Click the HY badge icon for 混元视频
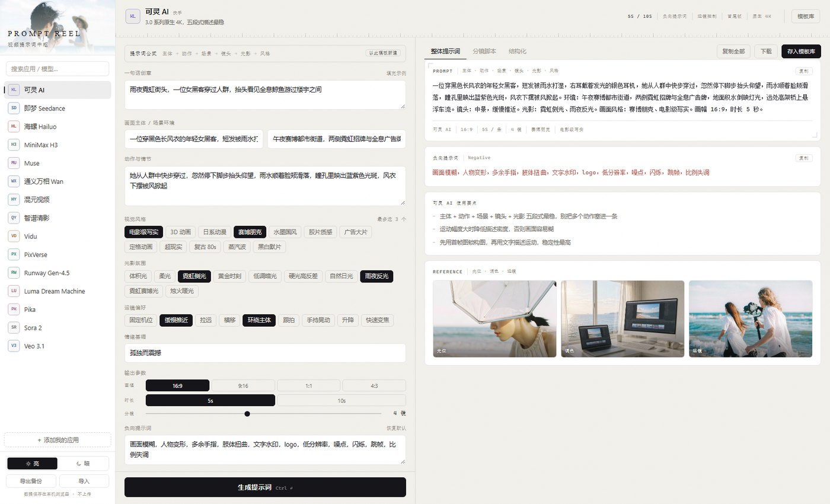Image resolution: width=830 pixels, height=504 pixels. [x=14, y=199]
